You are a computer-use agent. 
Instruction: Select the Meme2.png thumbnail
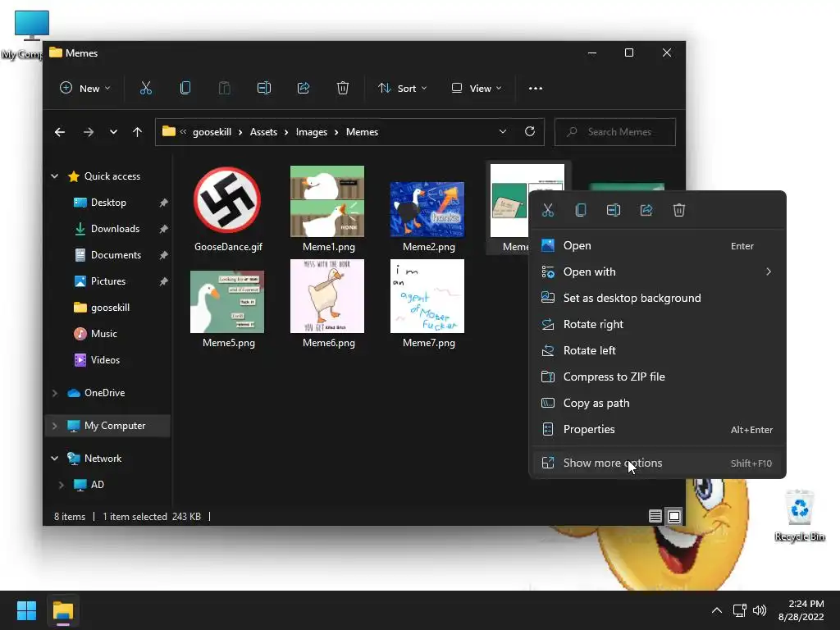pos(427,209)
